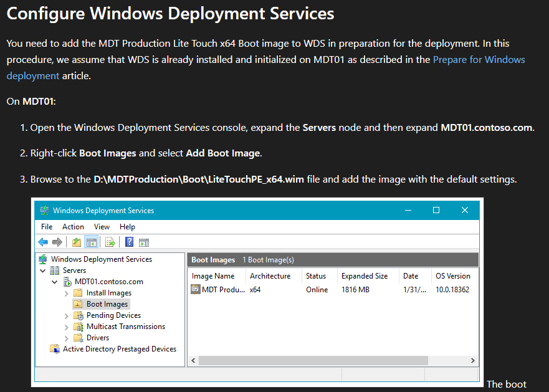Collapse the Servers tree node
Image resolution: width=549 pixels, height=392 pixels.
(42, 270)
